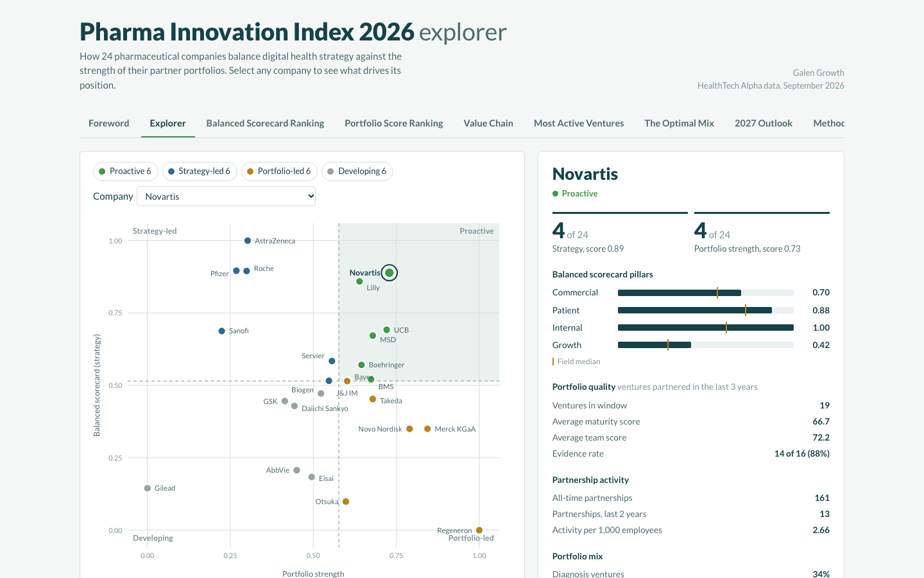Select the Novo Nordisk data point

pos(409,429)
